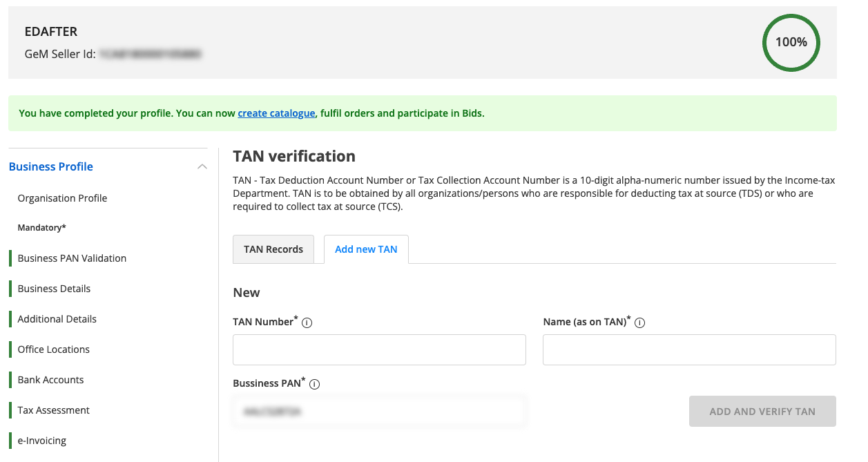
Task: Navigate to the e-Invoicing section
Action: click(x=42, y=440)
